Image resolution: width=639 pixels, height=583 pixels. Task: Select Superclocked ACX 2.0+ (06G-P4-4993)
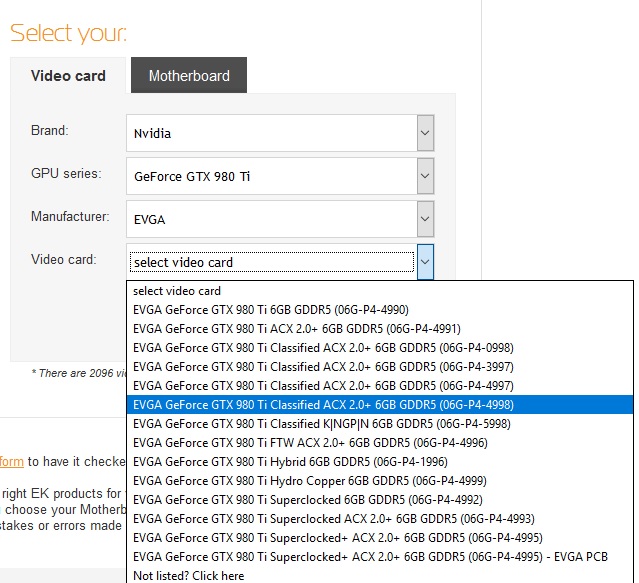pyautogui.click(x=380, y=519)
